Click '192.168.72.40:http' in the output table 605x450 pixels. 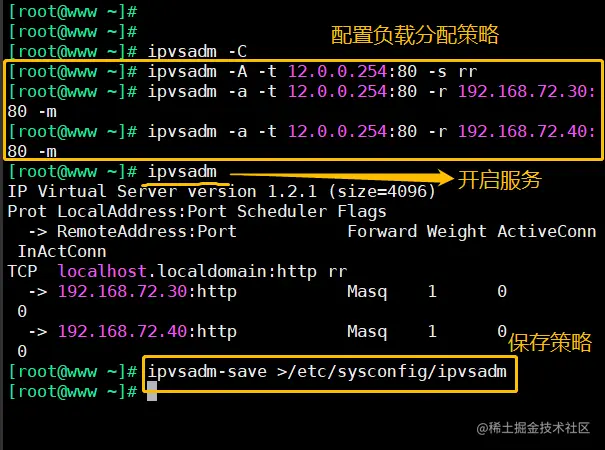click(147, 332)
